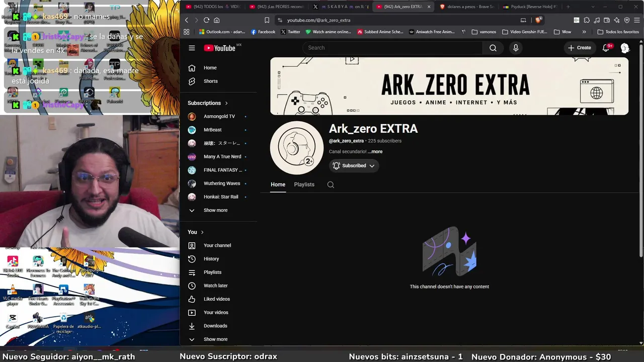Open PlayStation Accessories desktop shortcut
The image size is (644, 362).
coord(63,295)
